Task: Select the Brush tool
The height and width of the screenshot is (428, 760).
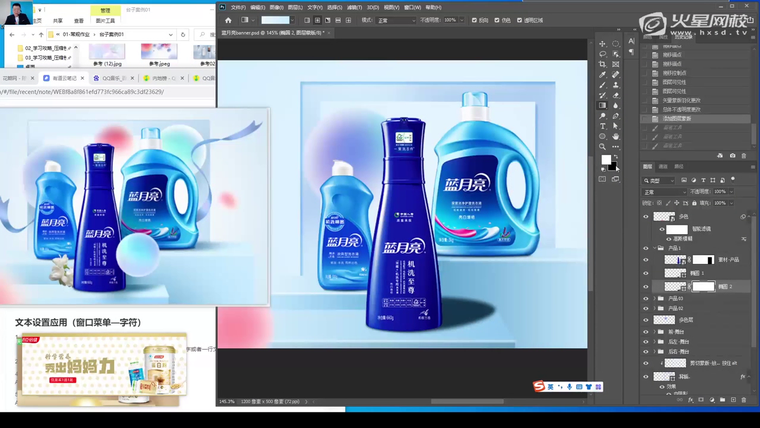Action: [602, 85]
